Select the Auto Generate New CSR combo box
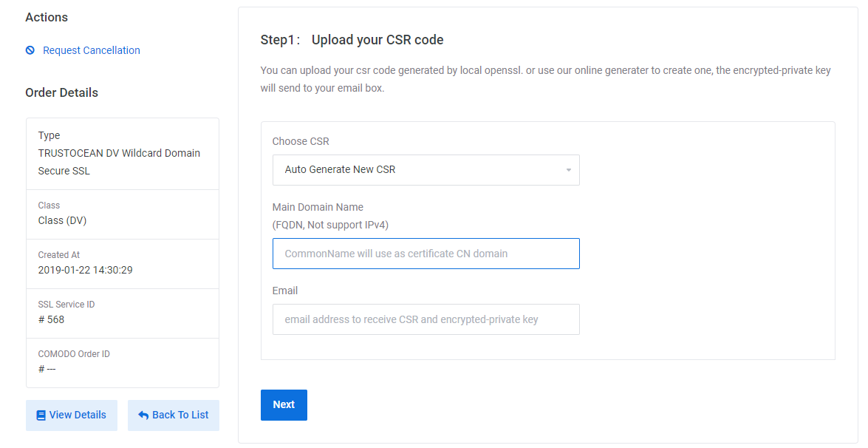 click(426, 170)
